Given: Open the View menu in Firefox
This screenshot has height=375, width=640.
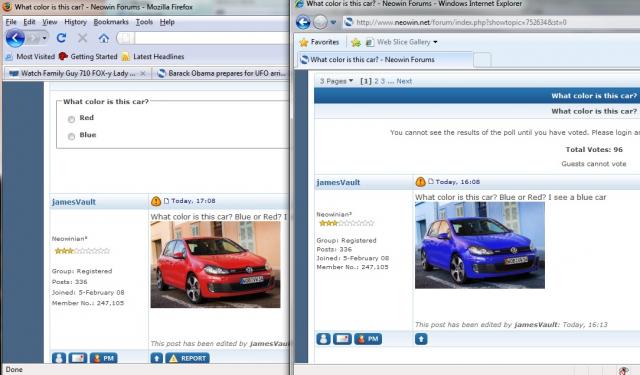Looking at the screenshot, I should tap(50, 22).
